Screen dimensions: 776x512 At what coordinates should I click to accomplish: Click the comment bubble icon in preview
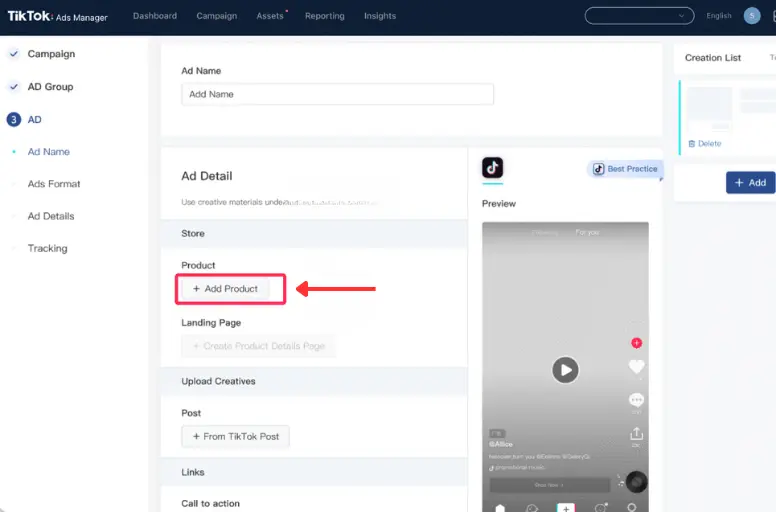pos(636,399)
